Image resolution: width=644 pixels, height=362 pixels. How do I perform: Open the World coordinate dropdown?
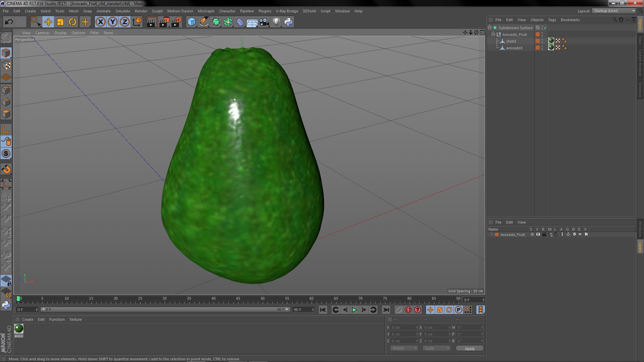point(404,348)
